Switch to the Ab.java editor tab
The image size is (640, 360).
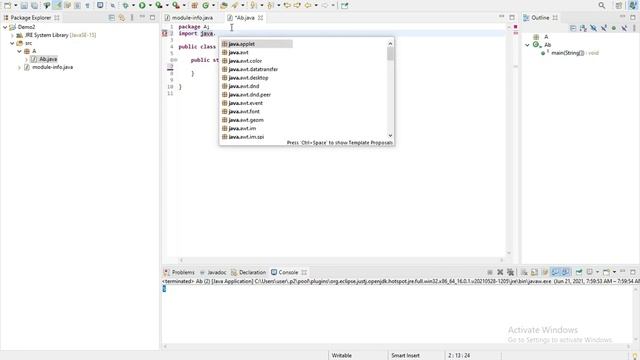click(244, 18)
